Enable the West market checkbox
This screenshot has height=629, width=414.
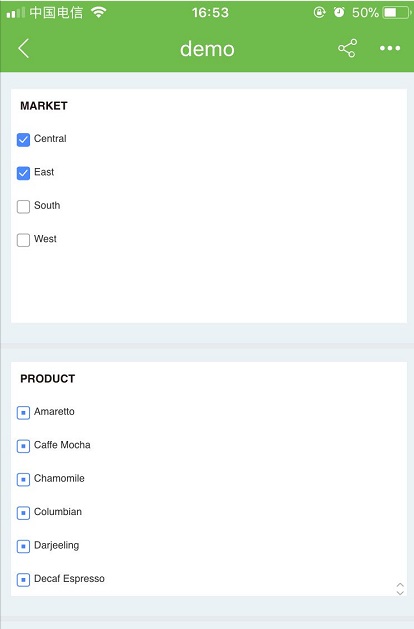23,240
